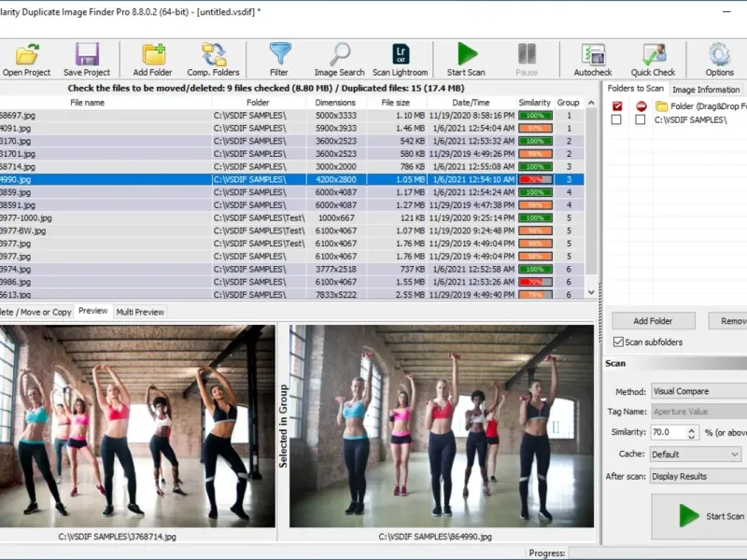The height and width of the screenshot is (560, 747).
Task: Open the Filter funnel tool
Action: coord(279,60)
